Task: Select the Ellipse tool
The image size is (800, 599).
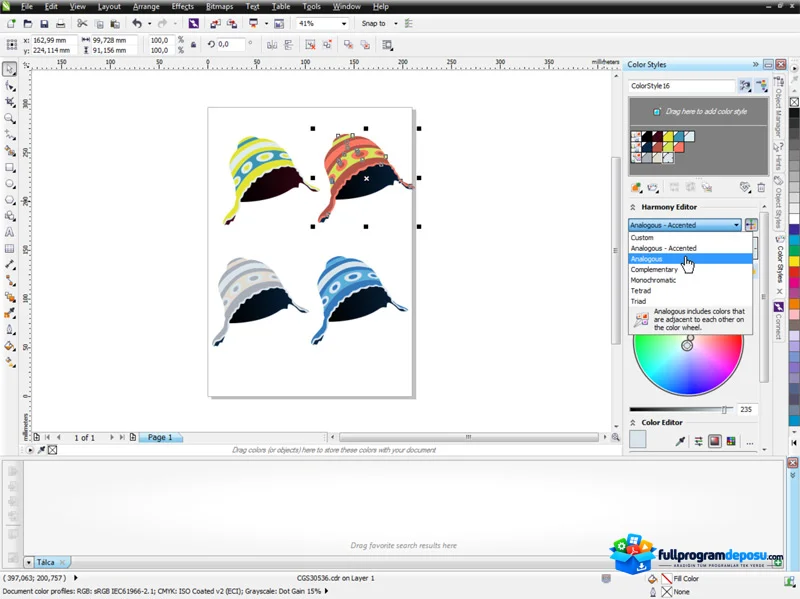Action: 9,184
